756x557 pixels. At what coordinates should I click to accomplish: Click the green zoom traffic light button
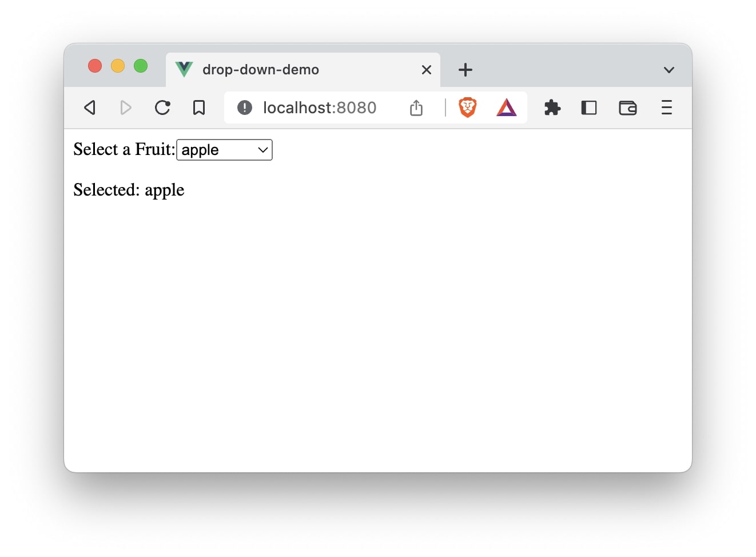click(141, 66)
